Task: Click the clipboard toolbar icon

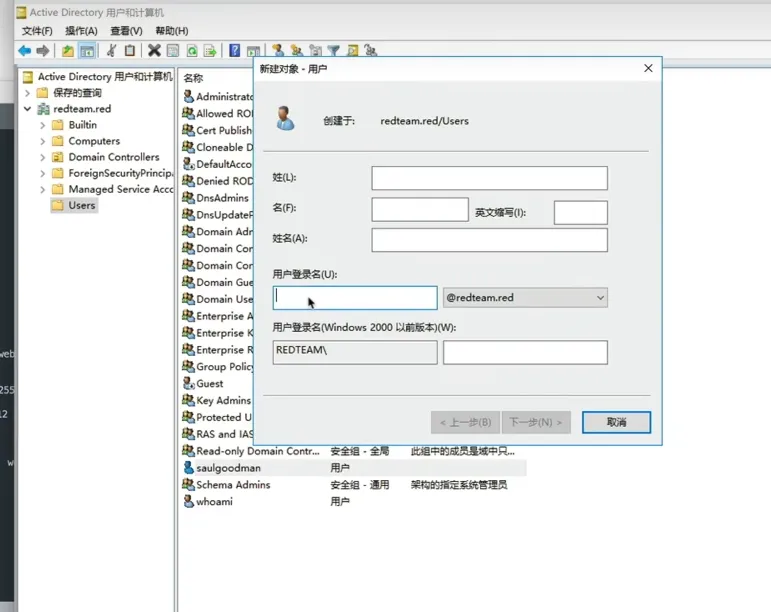Action: tap(130, 50)
